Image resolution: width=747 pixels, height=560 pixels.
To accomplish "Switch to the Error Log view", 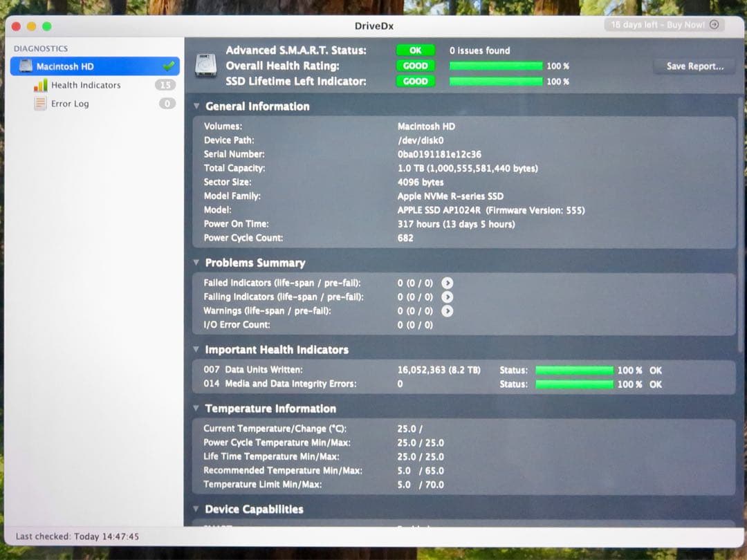I will (70, 104).
